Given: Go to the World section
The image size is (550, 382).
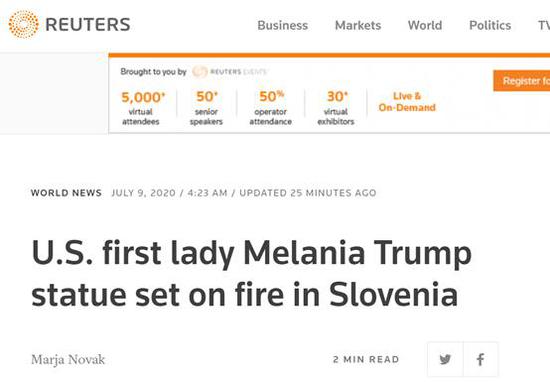Looking at the screenshot, I should (x=425, y=25).
